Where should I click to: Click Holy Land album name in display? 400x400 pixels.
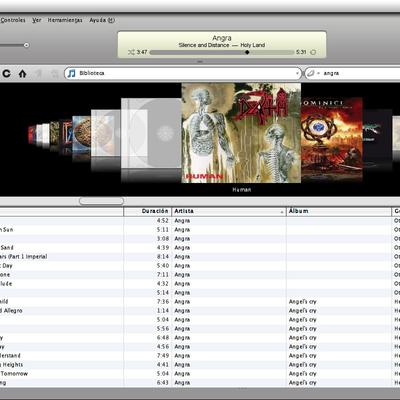click(253, 45)
